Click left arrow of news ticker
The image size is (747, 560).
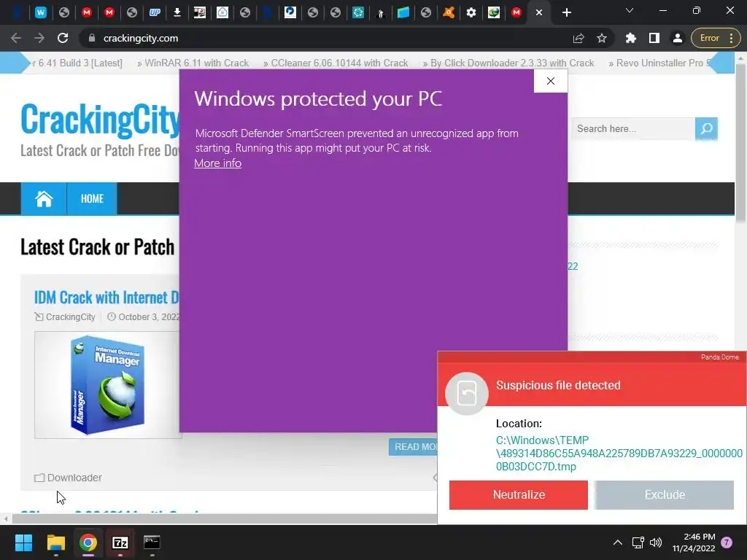pyautogui.click(x=15, y=63)
